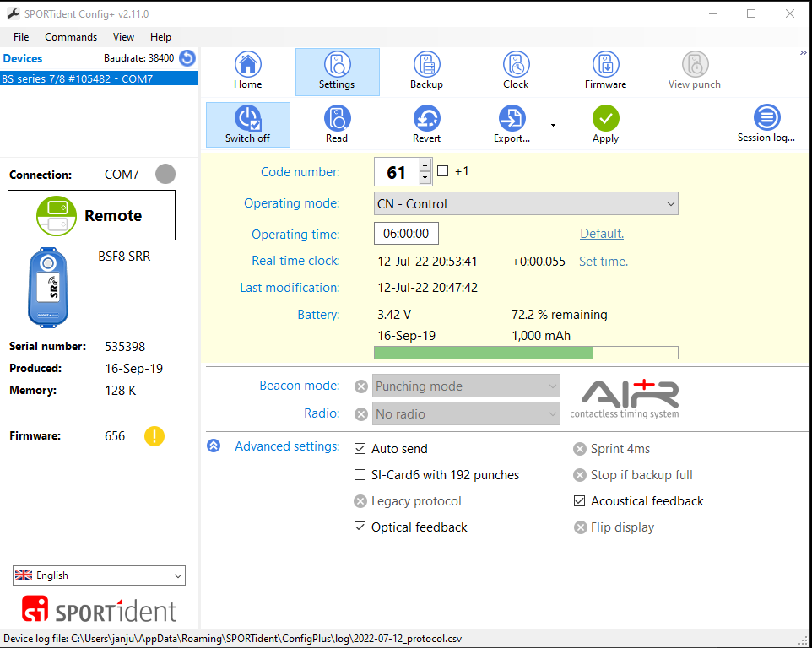Click the Switch off button
812x648 pixels.
(247, 125)
